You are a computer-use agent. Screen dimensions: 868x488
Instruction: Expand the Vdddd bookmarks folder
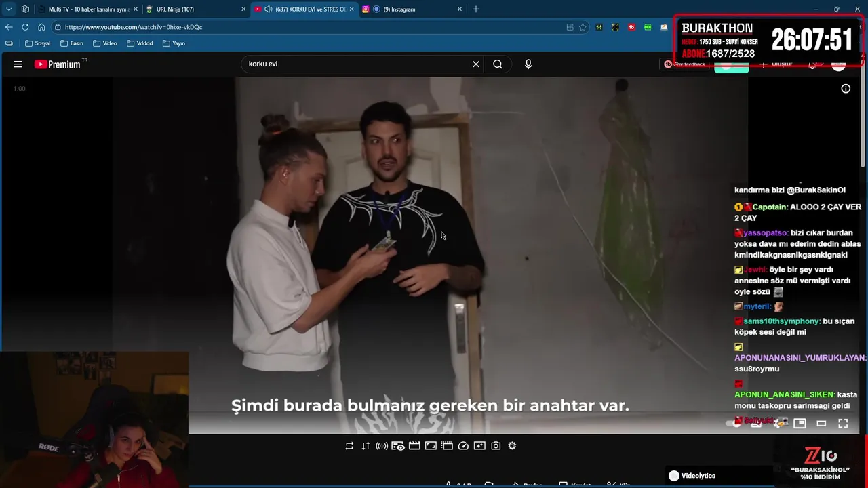pos(139,43)
